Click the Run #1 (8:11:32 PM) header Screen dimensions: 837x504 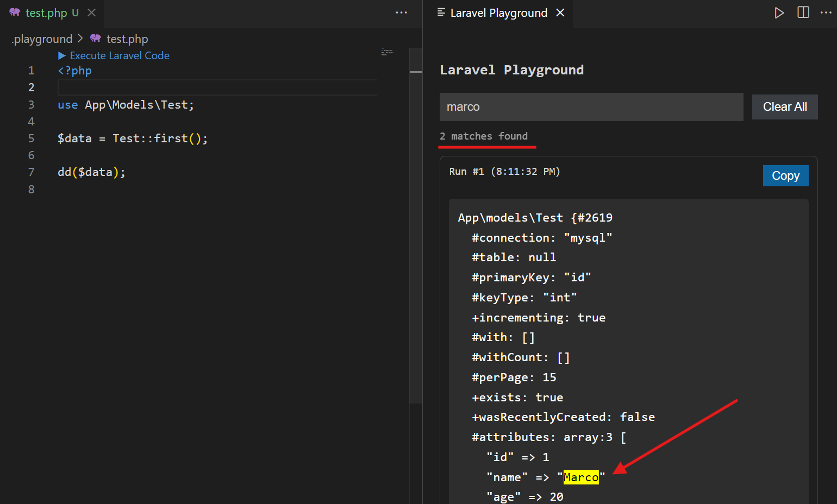504,172
